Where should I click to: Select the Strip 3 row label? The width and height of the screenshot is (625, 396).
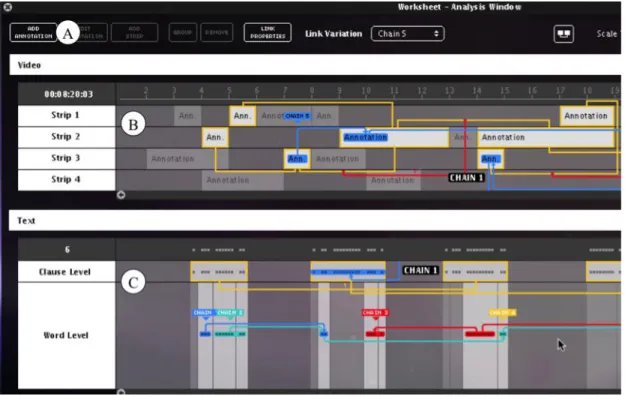coord(66,158)
